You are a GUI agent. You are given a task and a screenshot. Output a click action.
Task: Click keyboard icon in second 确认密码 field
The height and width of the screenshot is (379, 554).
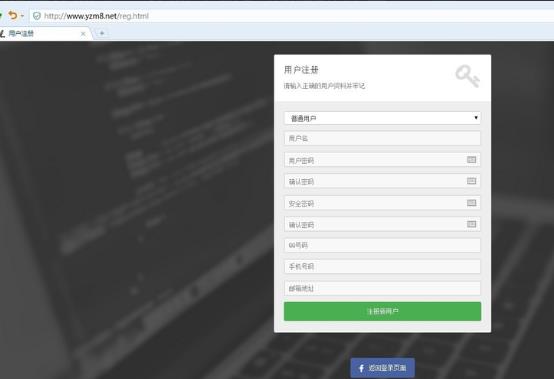tap(471, 224)
